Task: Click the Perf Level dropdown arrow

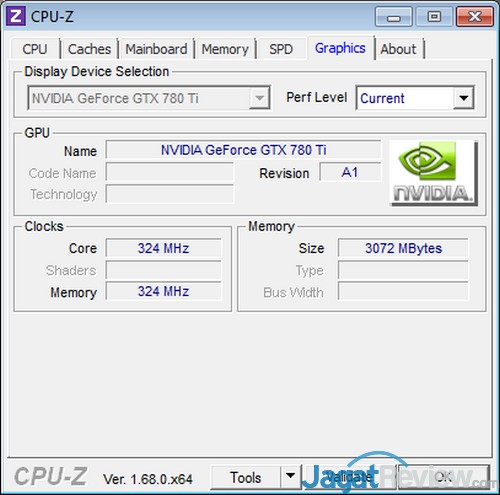Action: point(464,98)
